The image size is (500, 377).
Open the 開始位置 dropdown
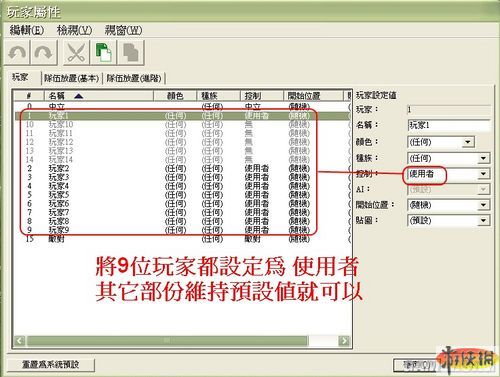coord(483,205)
